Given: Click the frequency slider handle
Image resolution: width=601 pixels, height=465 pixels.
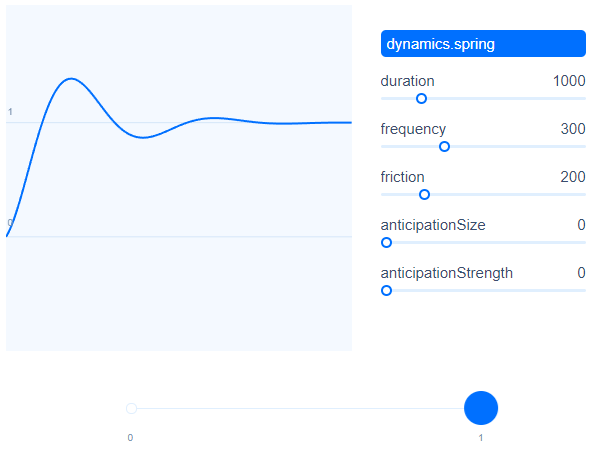Looking at the screenshot, I should (444, 146).
